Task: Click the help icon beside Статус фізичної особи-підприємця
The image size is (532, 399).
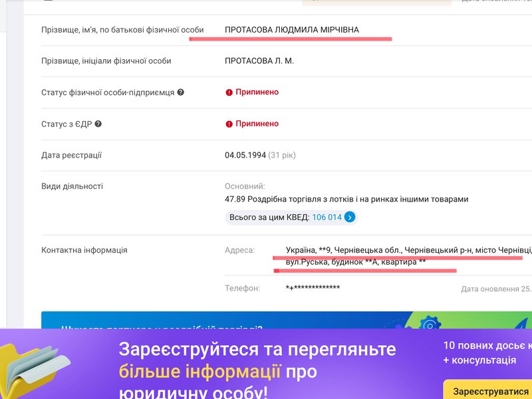Action: (x=181, y=92)
